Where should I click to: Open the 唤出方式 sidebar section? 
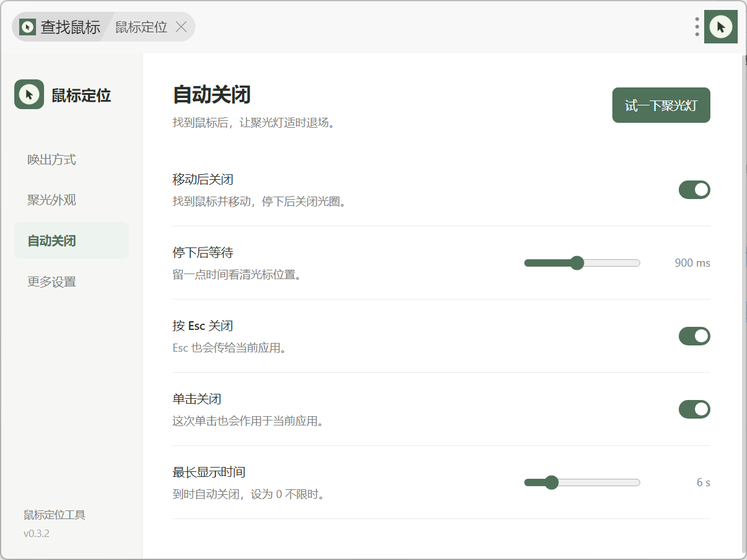tap(71, 159)
